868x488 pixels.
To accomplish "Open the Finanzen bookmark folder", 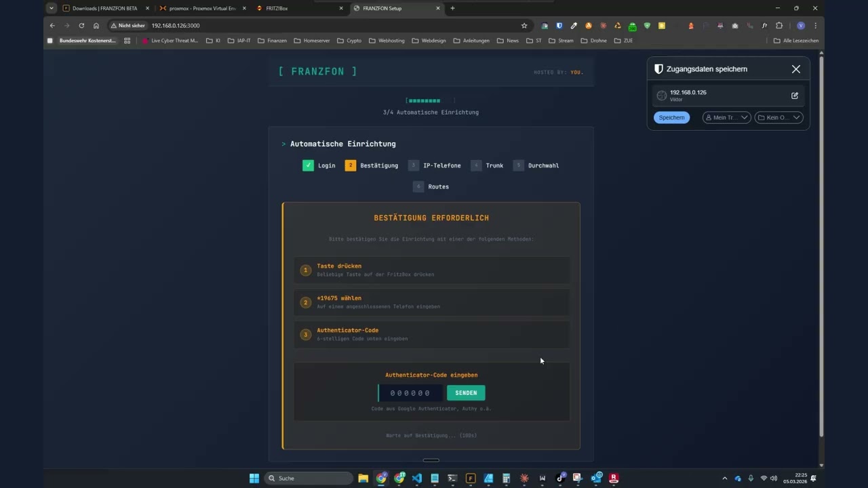I will coord(272,41).
